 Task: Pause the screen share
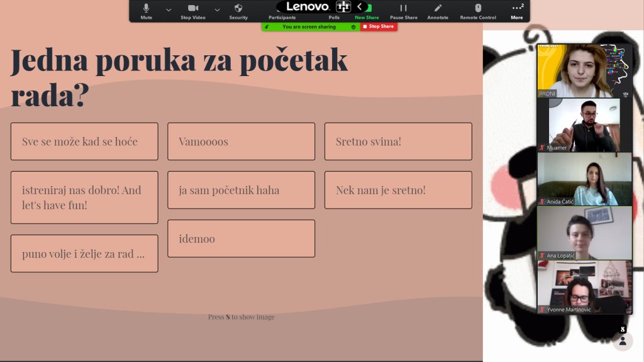point(403,10)
